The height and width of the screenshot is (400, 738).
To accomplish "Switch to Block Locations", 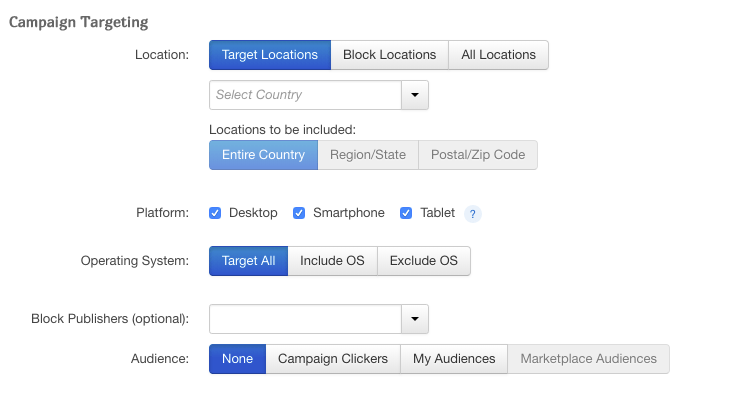I will point(389,55).
